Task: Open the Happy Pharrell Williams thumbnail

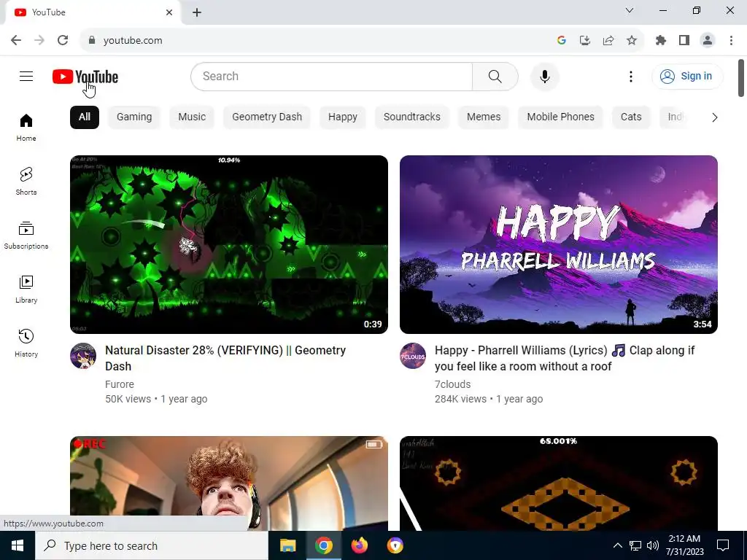Action: tap(558, 244)
